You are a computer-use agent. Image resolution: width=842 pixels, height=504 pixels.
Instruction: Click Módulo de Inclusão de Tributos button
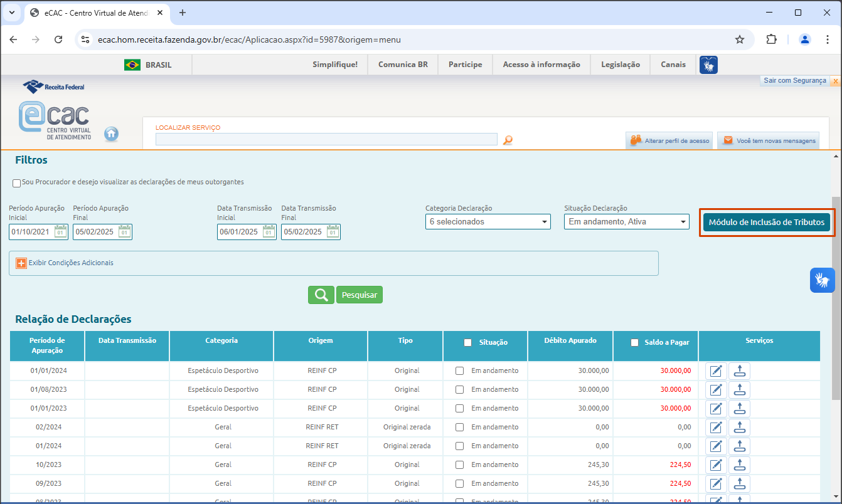point(767,222)
